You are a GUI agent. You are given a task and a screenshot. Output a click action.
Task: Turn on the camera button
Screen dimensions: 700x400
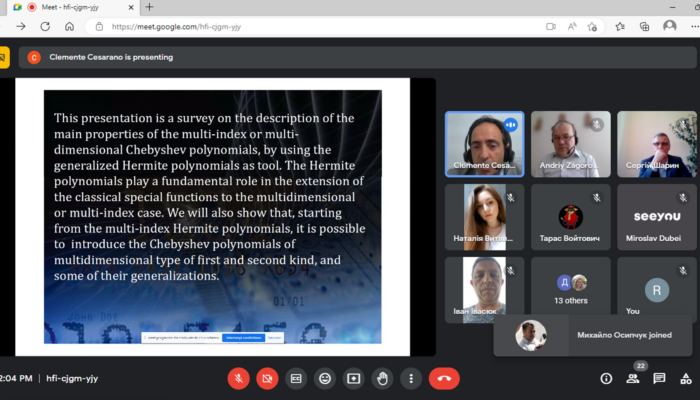(x=267, y=379)
